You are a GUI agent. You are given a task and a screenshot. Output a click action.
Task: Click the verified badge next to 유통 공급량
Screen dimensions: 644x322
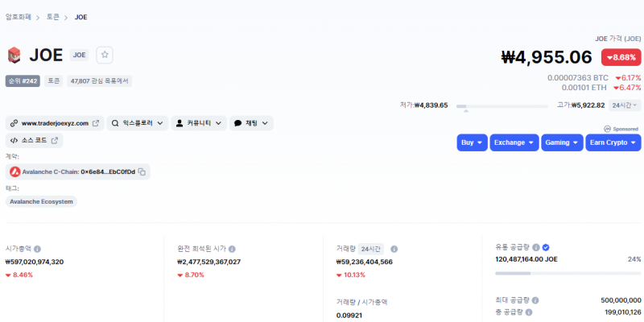click(546, 247)
